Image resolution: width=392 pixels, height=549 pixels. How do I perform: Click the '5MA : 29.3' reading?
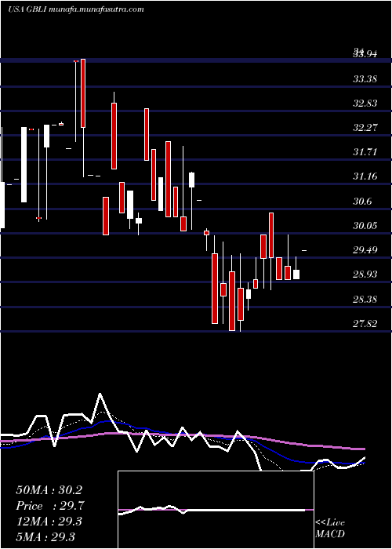click(x=45, y=537)
